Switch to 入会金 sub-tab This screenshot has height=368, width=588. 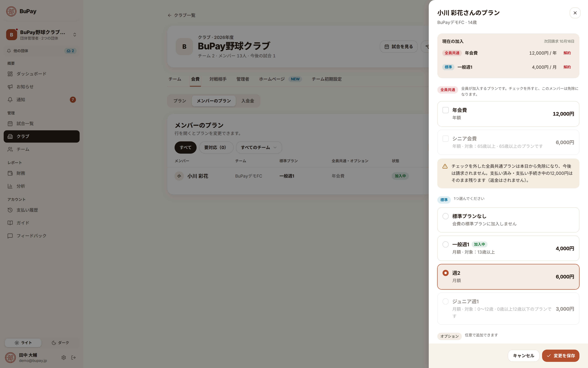(248, 101)
